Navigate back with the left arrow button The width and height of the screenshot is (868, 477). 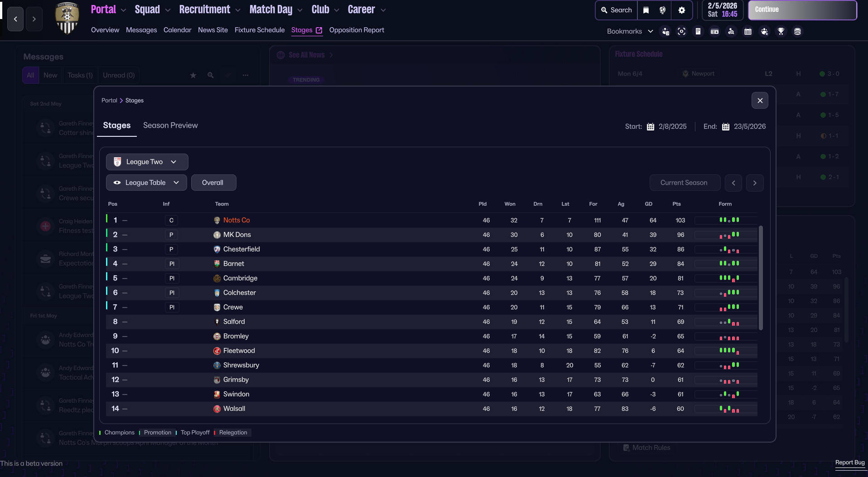coord(15,19)
